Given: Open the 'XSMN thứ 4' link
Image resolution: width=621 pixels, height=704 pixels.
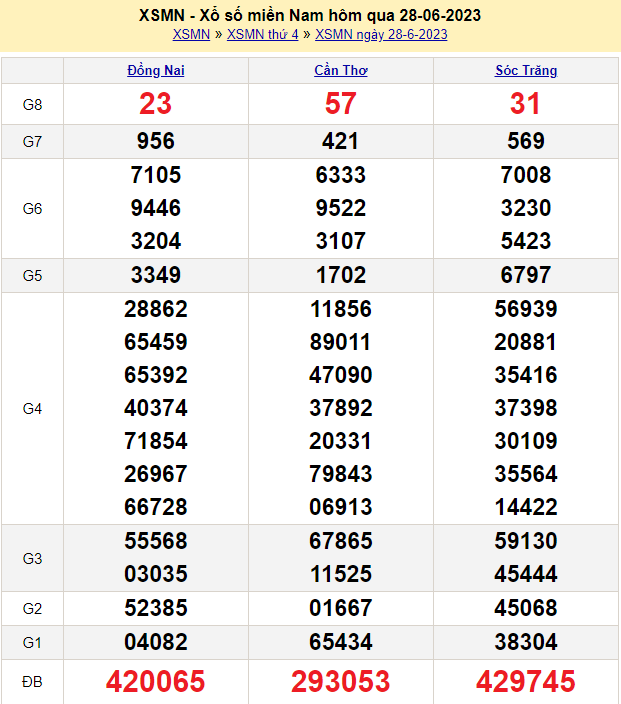Looking at the screenshot, I should click(x=263, y=34).
